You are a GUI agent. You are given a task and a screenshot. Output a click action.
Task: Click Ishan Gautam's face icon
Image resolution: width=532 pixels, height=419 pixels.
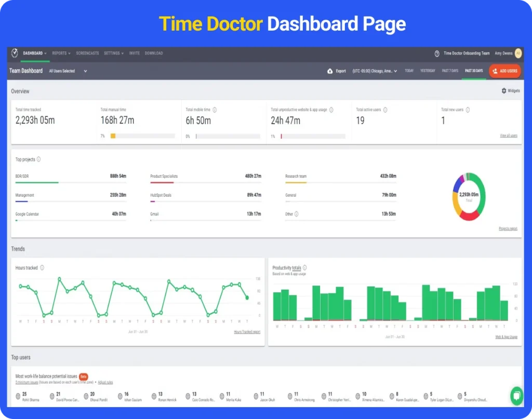[120, 396]
